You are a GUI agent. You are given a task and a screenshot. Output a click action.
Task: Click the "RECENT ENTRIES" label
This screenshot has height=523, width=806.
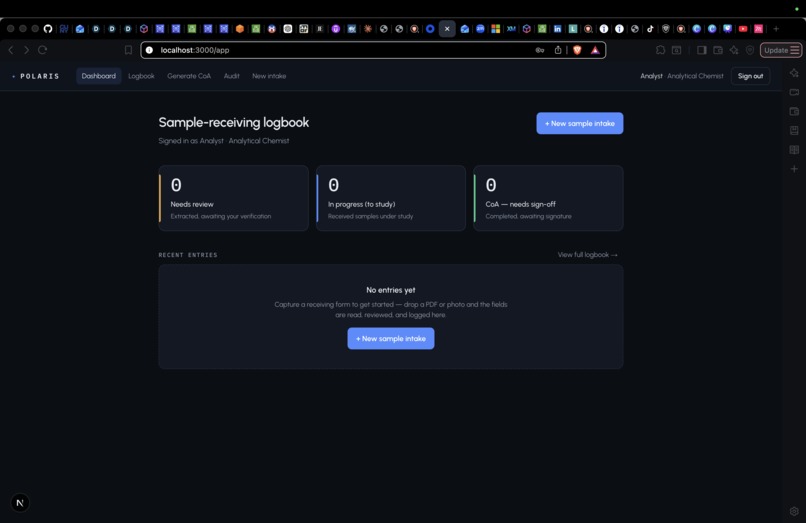[188, 255]
